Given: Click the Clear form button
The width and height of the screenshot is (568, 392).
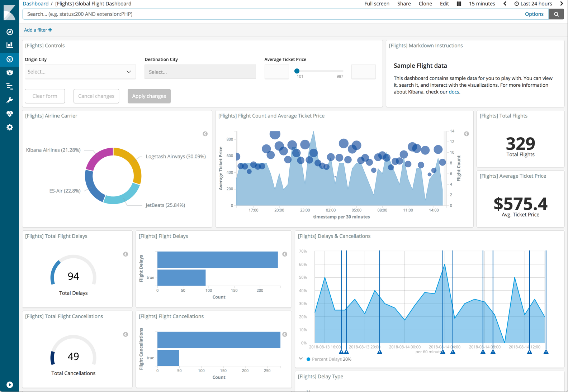Looking at the screenshot, I should coord(45,96).
